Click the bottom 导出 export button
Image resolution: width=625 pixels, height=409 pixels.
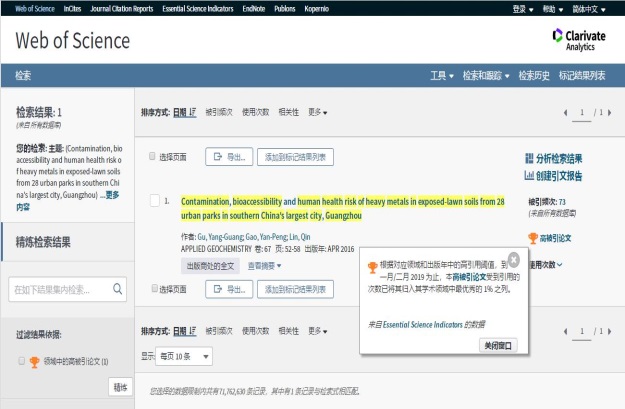(x=229, y=289)
